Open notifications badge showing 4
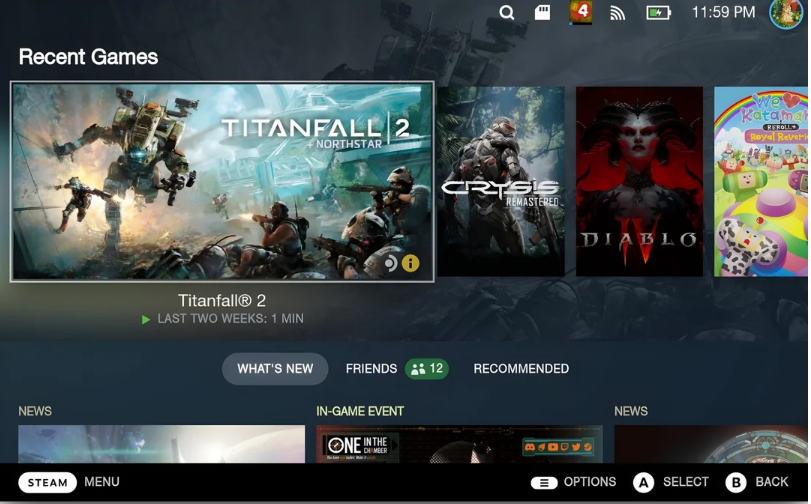Screen dimensions: 811x504 581,12
